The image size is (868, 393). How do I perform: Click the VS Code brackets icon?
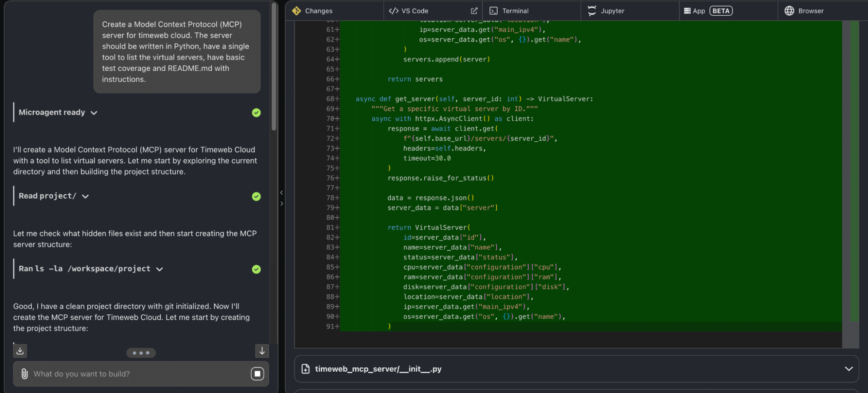pos(394,11)
